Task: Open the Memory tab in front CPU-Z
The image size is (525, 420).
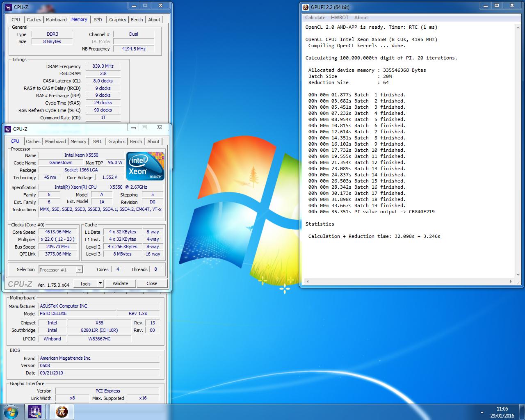Action: [78, 142]
